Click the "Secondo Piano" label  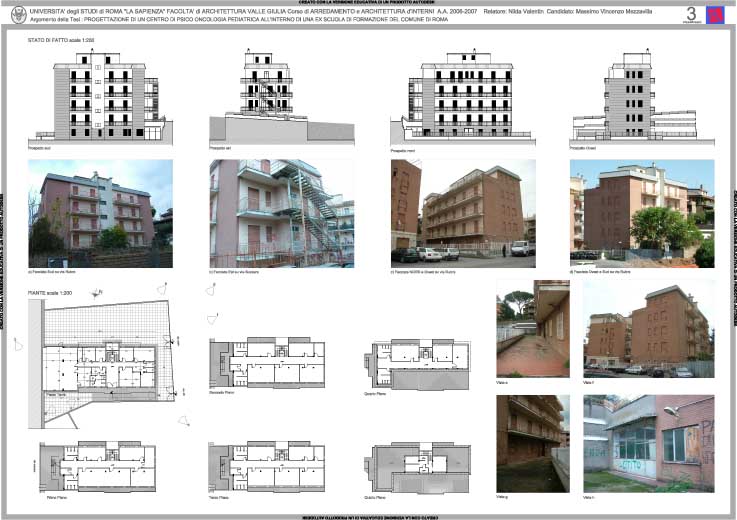(x=221, y=392)
